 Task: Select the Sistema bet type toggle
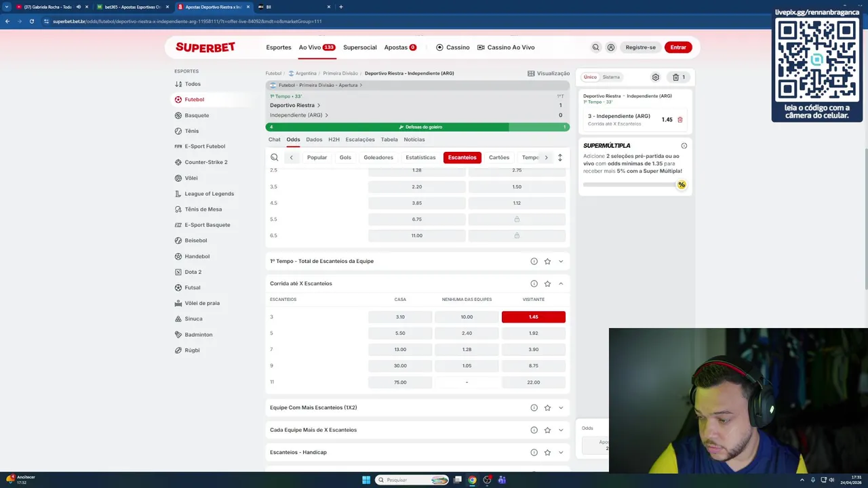pyautogui.click(x=611, y=77)
